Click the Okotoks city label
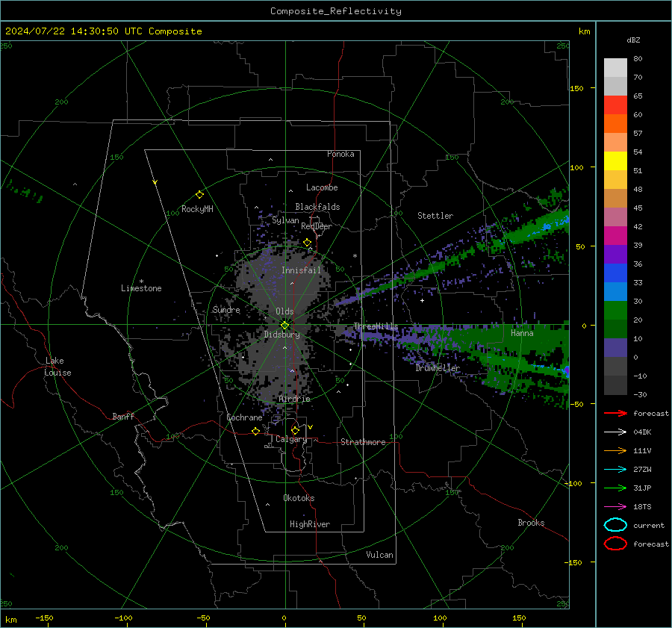 pos(299,498)
